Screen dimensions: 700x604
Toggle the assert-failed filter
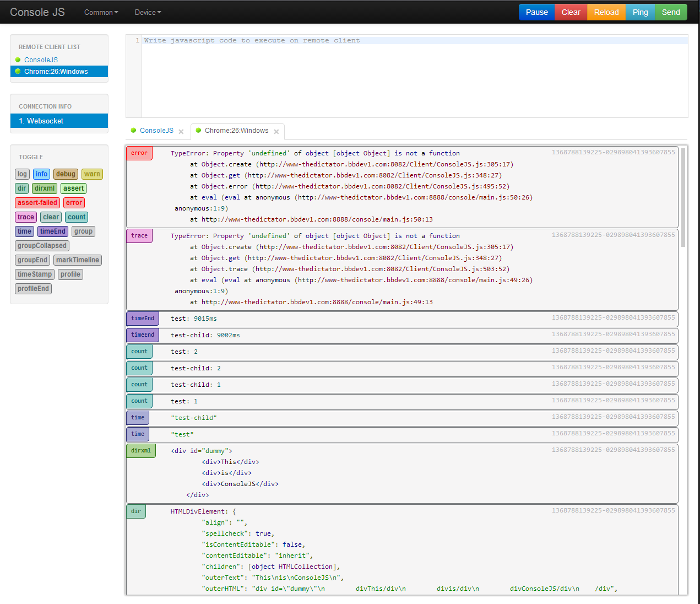click(x=37, y=203)
